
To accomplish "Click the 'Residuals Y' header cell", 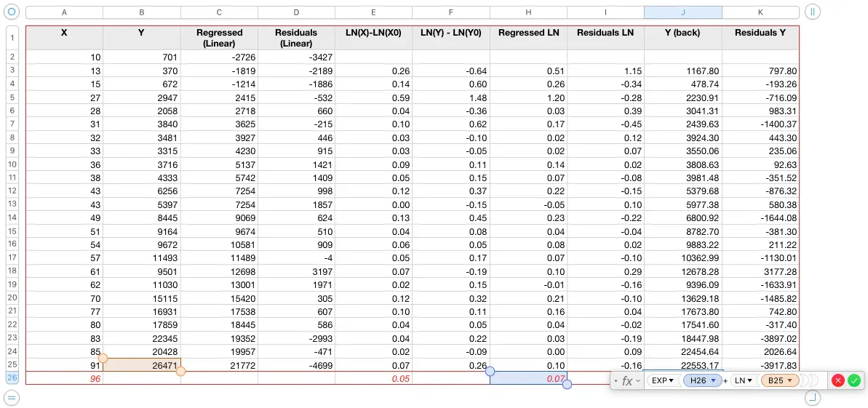I will [x=760, y=39].
